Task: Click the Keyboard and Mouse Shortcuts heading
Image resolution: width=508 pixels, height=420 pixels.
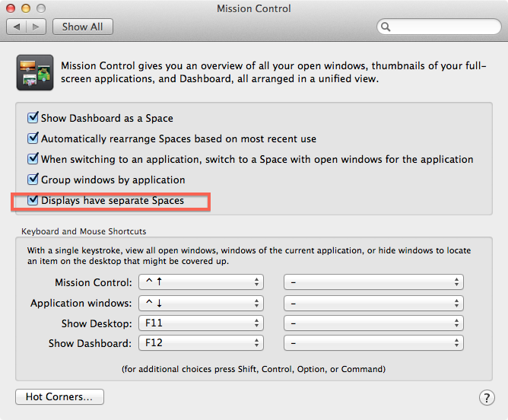Action: (x=84, y=231)
